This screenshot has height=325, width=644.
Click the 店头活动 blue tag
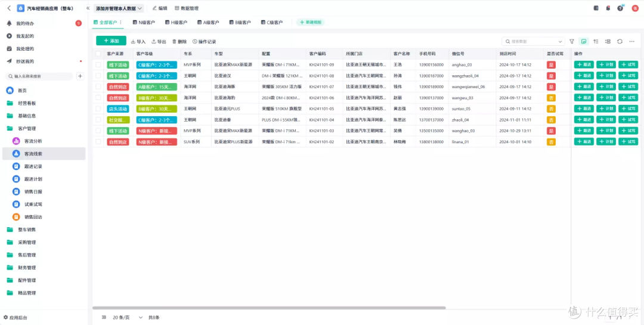118,109
